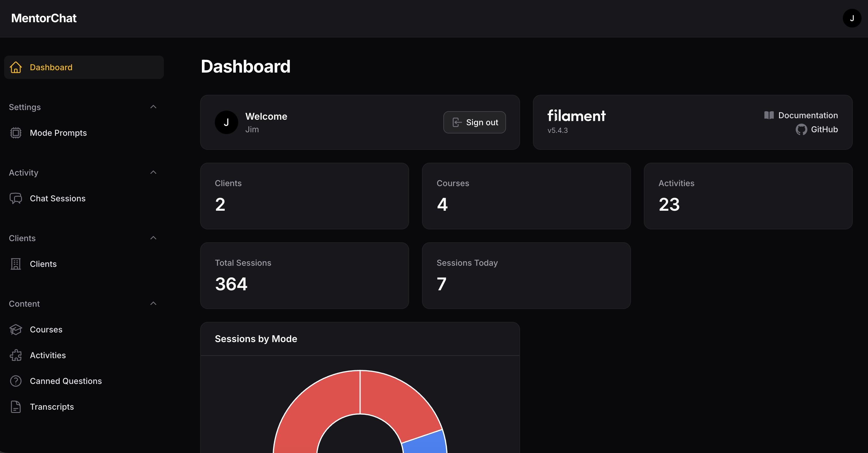Click the Clients building icon
Screen dimensions: 868x453
16,264
